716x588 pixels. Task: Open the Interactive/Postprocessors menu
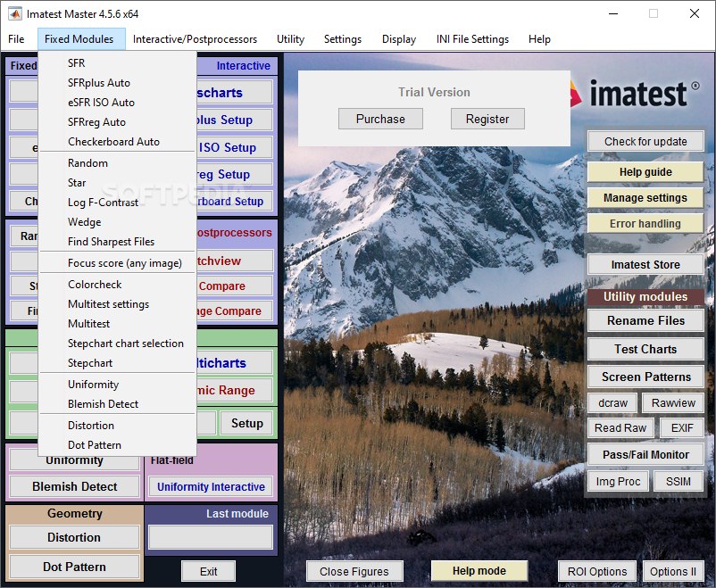point(195,39)
